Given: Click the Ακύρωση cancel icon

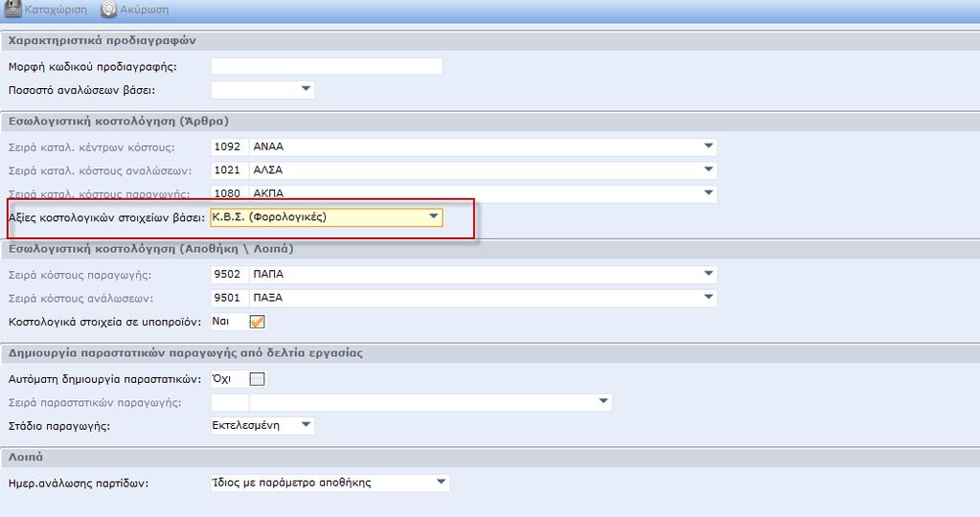Looking at the screenshot, I should [109, 10].
